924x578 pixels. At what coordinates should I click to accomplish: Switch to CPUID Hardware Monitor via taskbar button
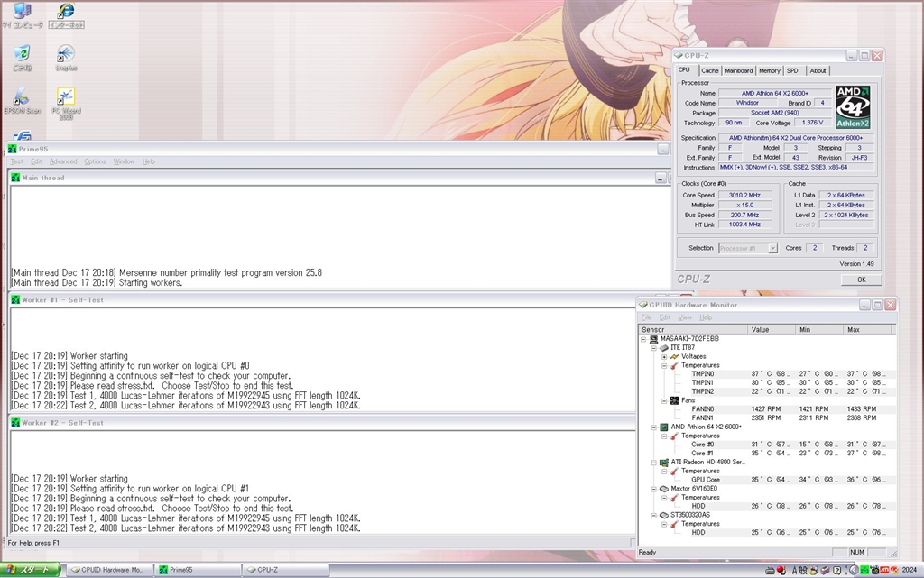(x=109, y=570)
